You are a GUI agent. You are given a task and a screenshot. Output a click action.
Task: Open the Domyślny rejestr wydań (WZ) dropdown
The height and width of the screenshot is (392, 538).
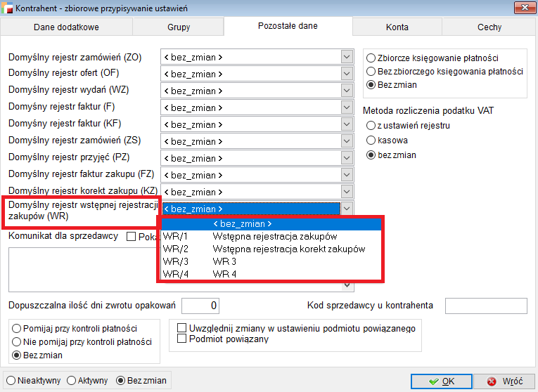pyautogui.click(x=346, y=91)
